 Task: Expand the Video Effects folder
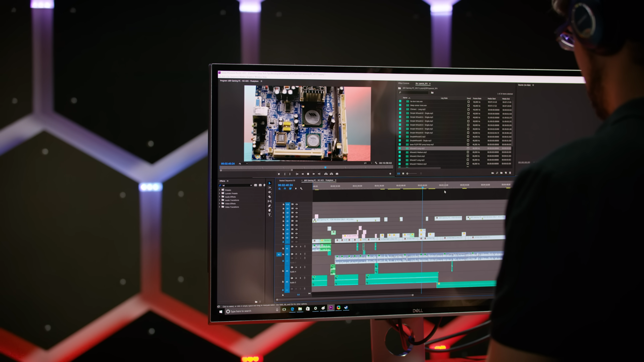pos(219,204)
